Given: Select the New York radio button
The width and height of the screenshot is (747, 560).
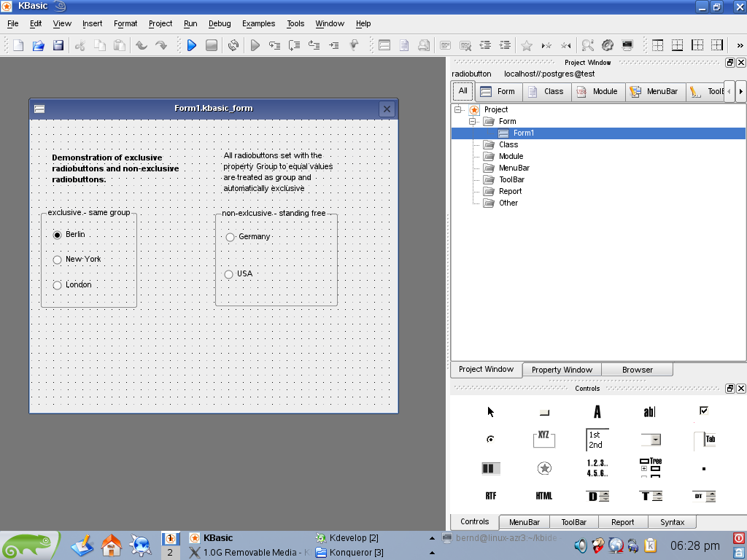Looking at the screenshot, I should coord(58,260).
